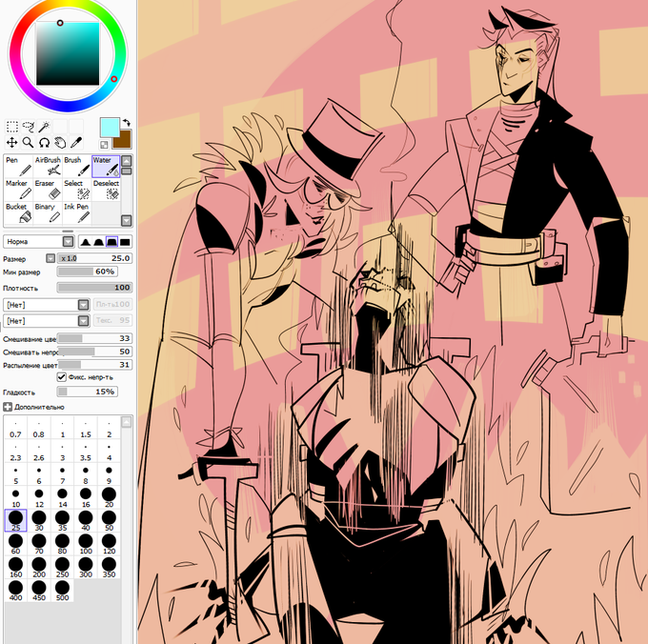The image size is (648, 644).
Task: Choose brush size 50 preset
Action: [109, 520]
